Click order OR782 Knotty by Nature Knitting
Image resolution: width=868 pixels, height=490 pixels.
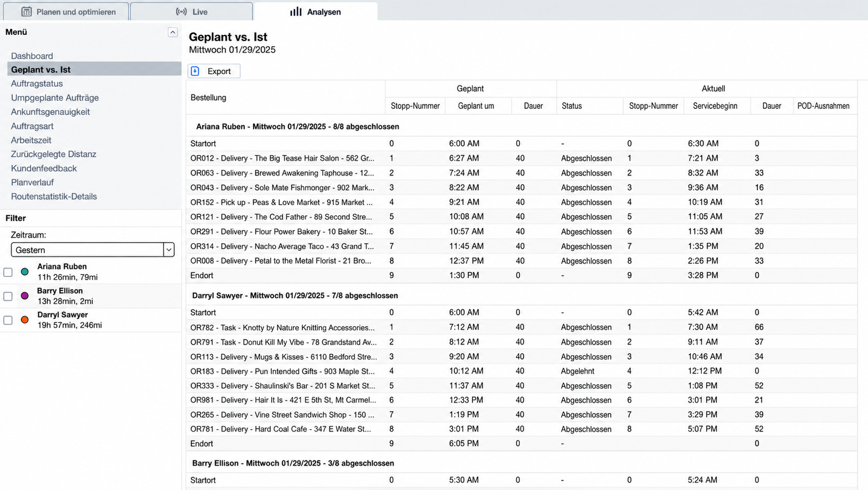(x=283, y=327)
